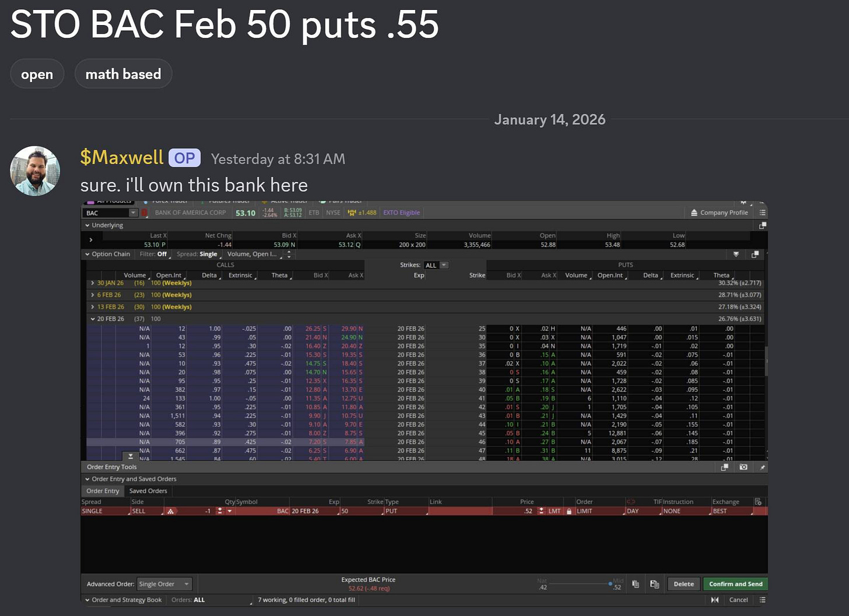Viewport: 849px width, 616px height.
Task: Open the Spread: Single selector
Action: 198,254
